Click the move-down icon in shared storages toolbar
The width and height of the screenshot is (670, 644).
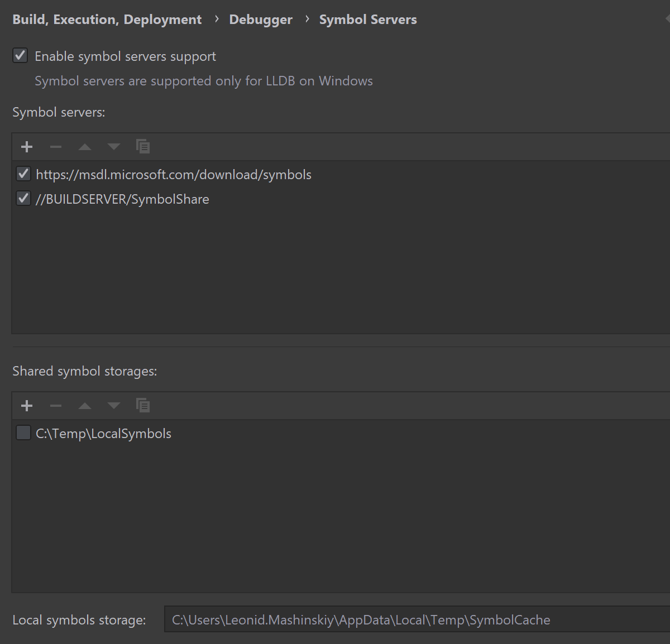pos(113,405)
